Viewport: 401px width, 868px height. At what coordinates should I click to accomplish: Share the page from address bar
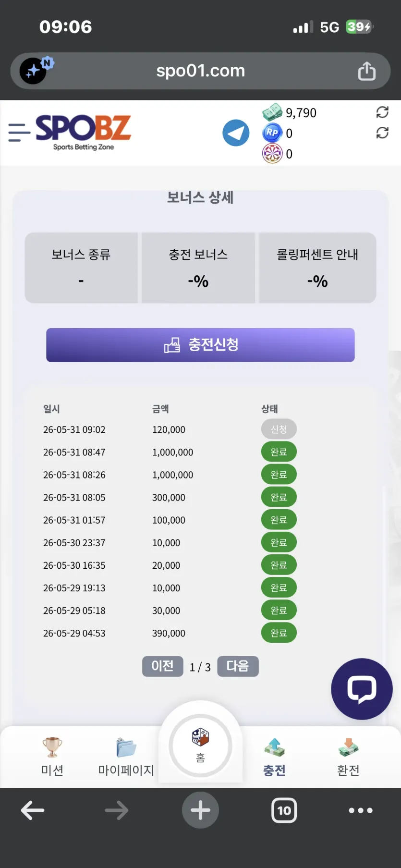[367, 71]
